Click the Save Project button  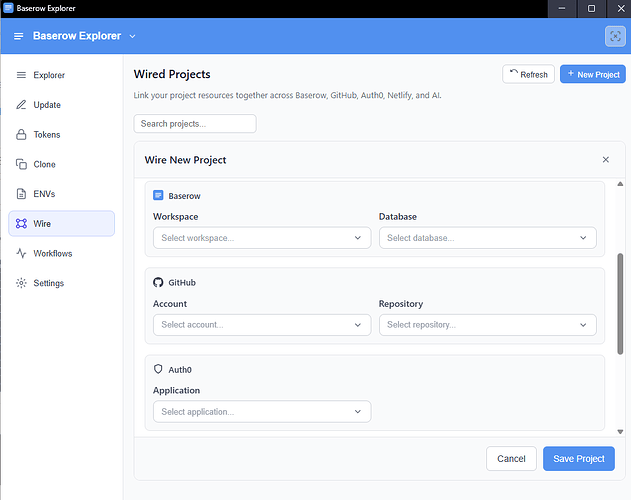[x=578, y=459]
